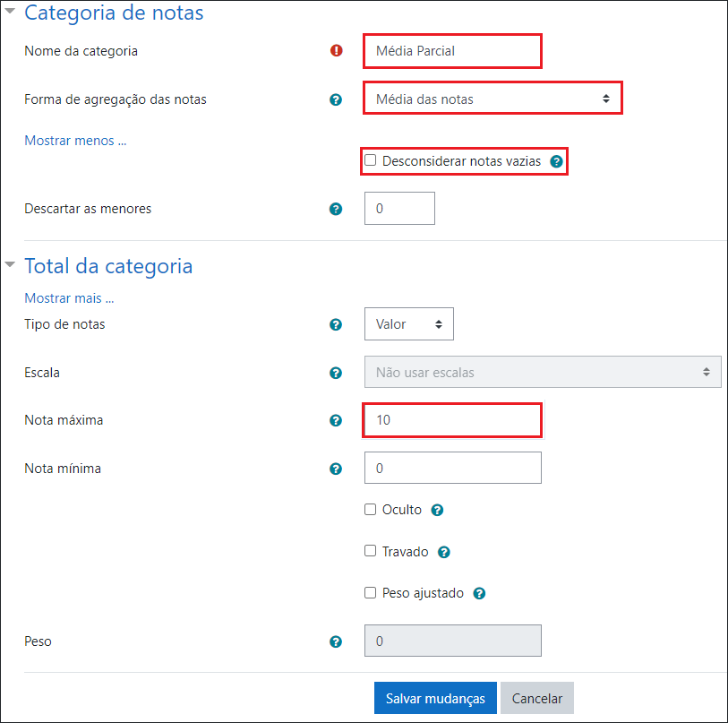Viewport: 728px width, 723px height.
Task: Open help for Desconsiderar notas vazias
Action: (x=556, y=161)
